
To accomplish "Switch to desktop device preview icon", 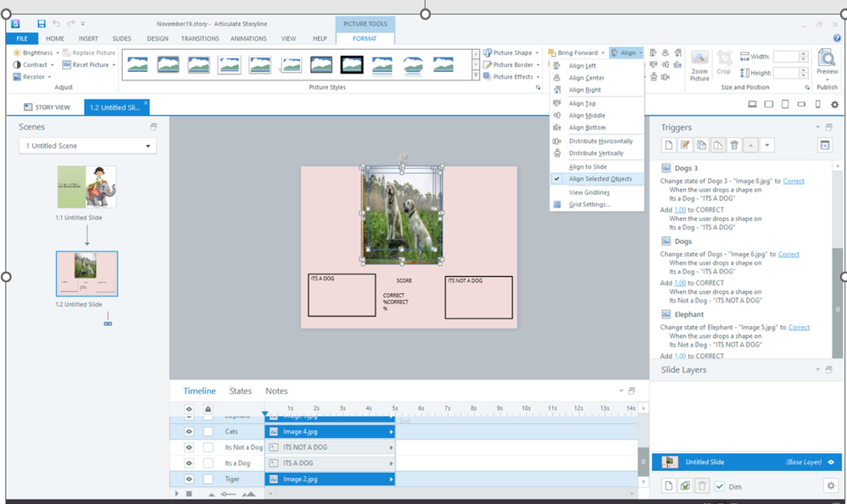I will 752,104.
